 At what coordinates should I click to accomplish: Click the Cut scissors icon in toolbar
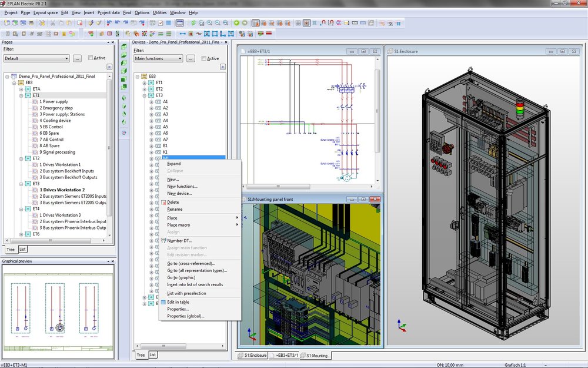53,23
